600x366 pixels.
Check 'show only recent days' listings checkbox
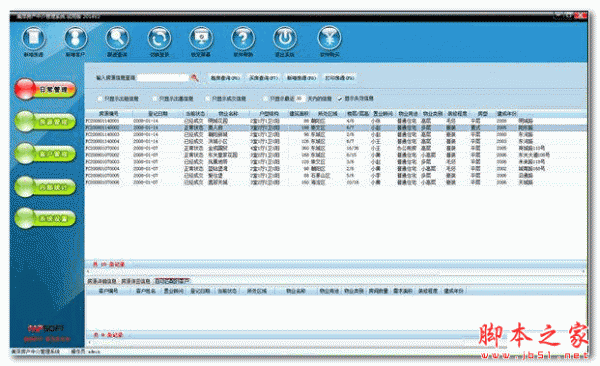(x=266, y=99)
